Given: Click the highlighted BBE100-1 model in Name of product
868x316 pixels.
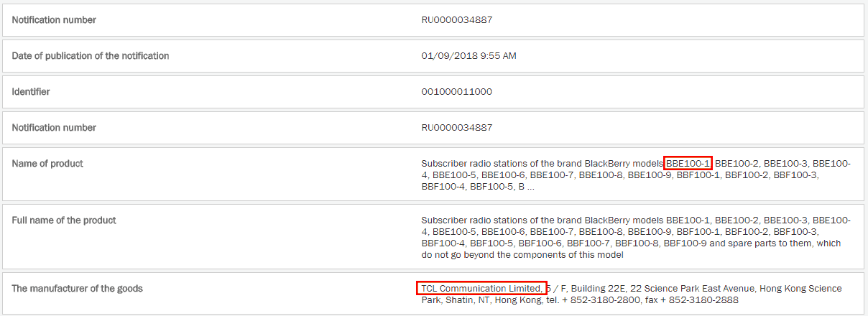Looking at the screenshot, I should click(x=688, y=163).
